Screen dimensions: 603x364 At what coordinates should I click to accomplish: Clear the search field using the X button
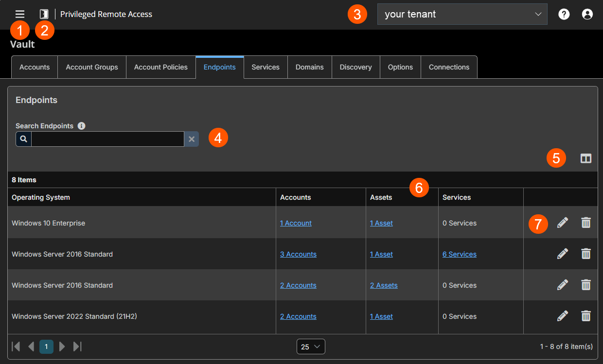pos(191,139)
